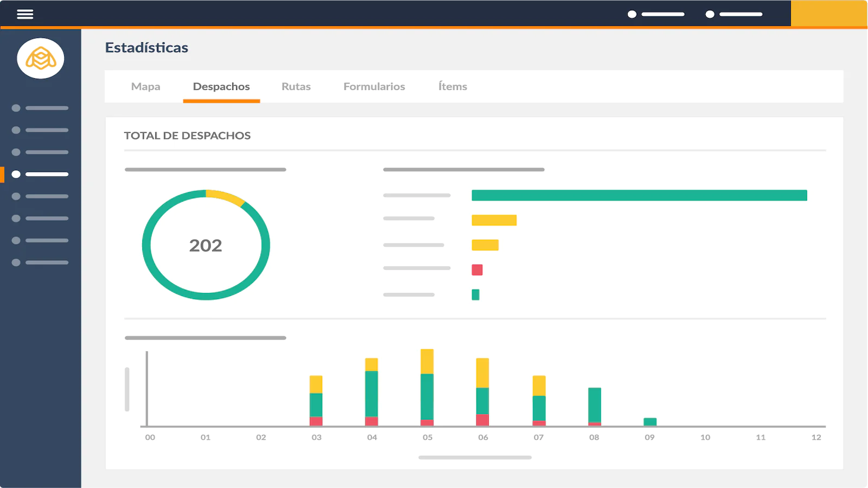Viewport: 868px width, 488px height.
Task: Click the second sidebar menu item
Action: click(x=40, y=130)
